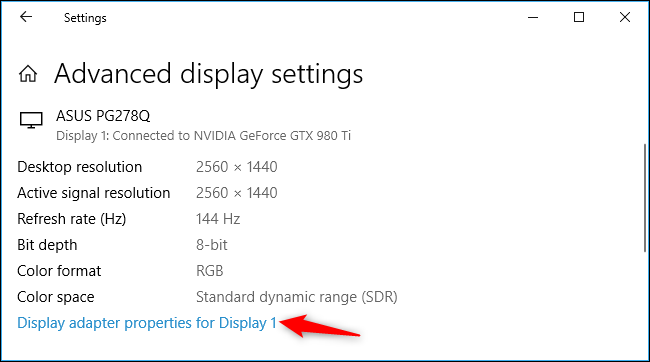
Task: Click the Color space label
Action: 56,297
